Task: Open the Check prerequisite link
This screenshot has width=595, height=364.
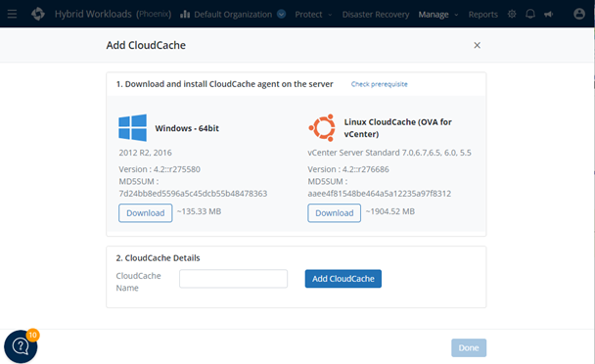Action: [379, 84]
